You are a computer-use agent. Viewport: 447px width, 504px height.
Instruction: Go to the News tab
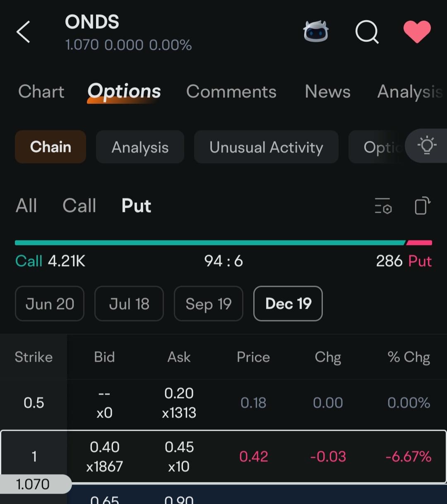328,91
